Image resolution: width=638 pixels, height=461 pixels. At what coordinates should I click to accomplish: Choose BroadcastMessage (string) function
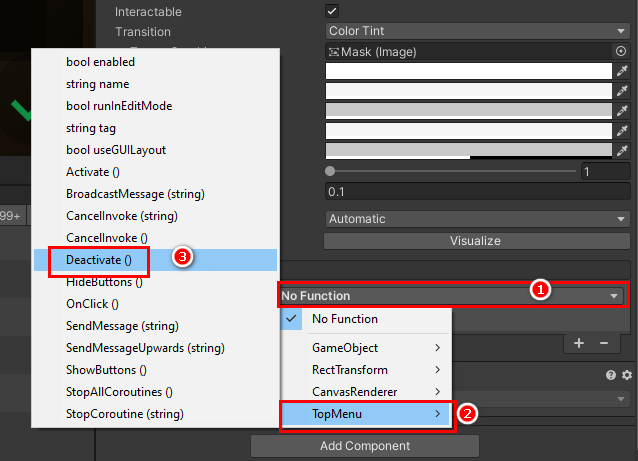point(155,194)
